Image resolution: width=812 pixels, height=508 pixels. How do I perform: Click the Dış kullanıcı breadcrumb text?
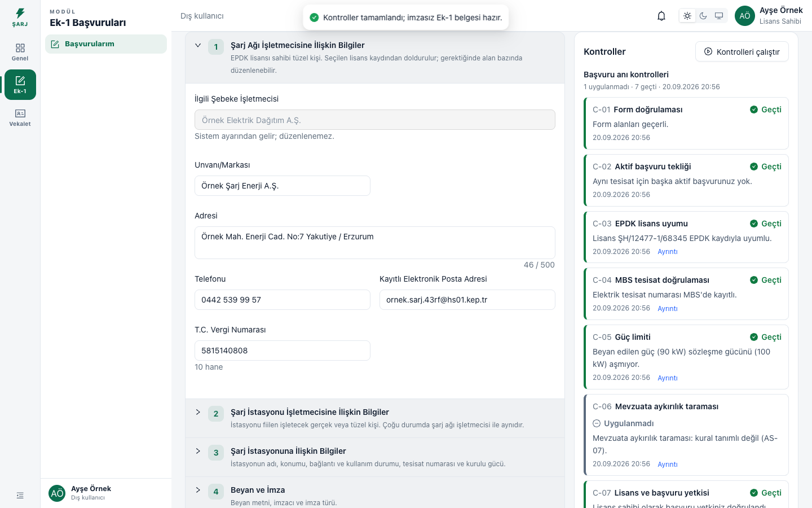click(202, 16)
